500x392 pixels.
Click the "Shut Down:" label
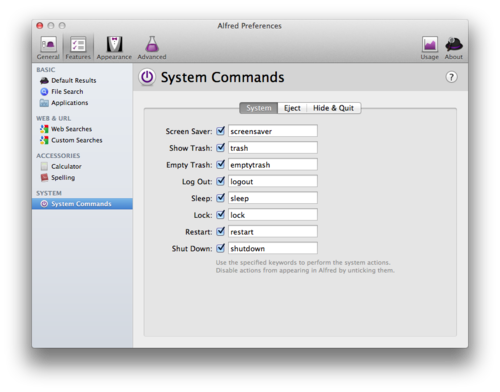(x=192, y=248)
